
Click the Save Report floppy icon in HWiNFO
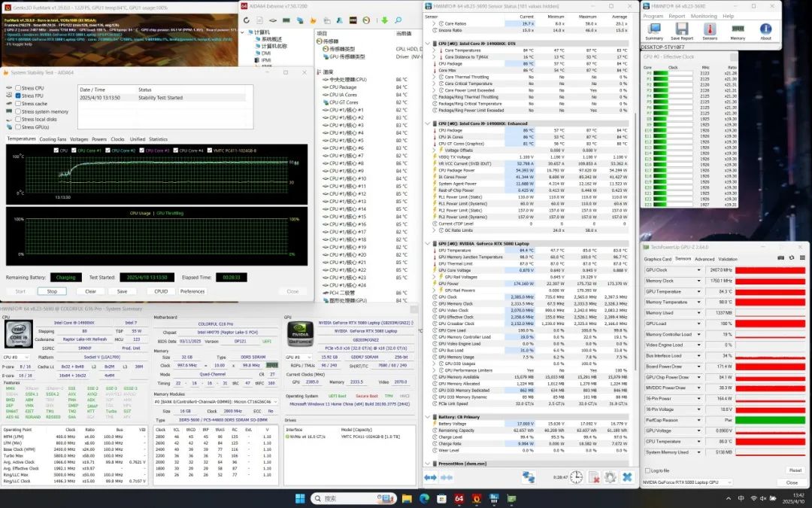click(682, 31)
